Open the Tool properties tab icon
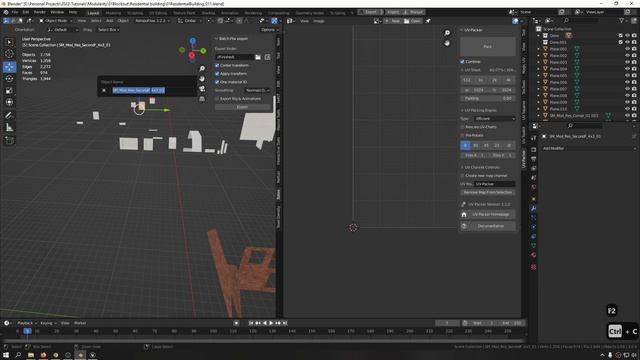Screen dimensions: 640x360 click(533, 138)
